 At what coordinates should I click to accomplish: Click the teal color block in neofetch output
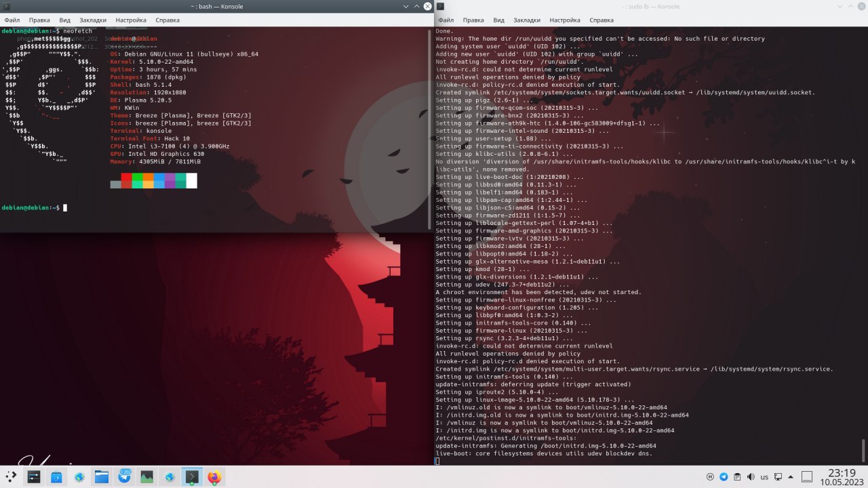point(180,178)
